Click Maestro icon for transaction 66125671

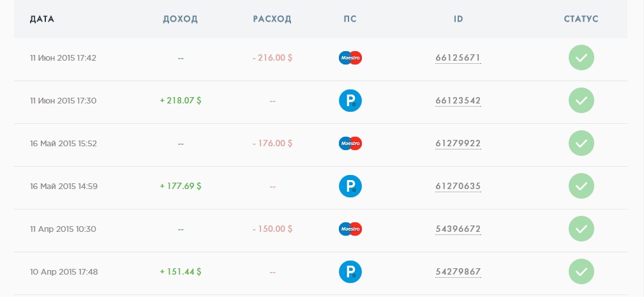[x=350, y=58]
